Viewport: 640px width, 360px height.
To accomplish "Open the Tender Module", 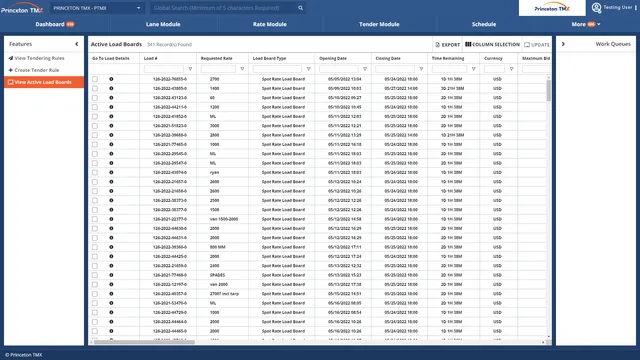I will pyautogui.click(x=379, y=24).
